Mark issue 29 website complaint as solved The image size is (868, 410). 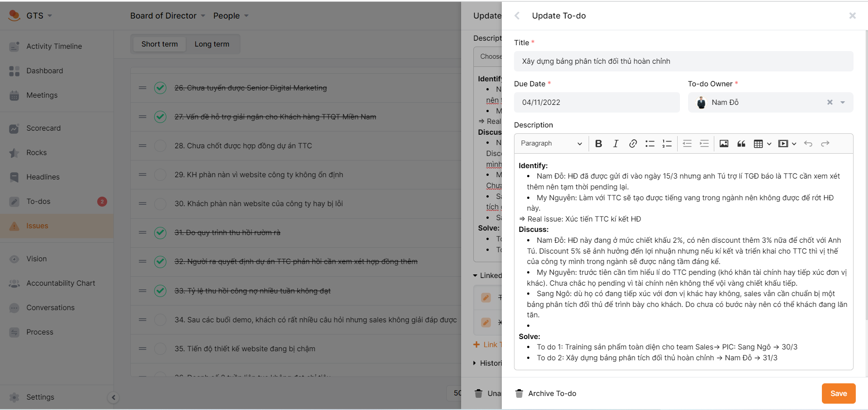coord(160,174)
